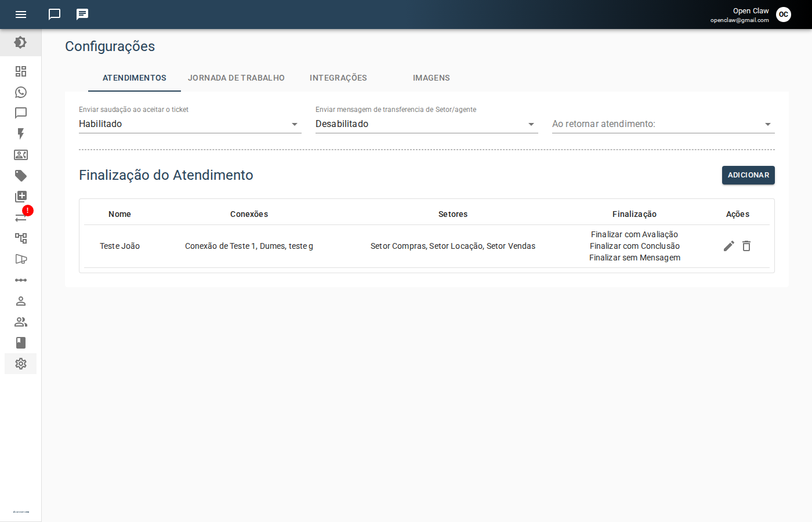Open contacts via the contact card icon
The height and width of the screenshot is (522, 812).
[x=21, y=155]
